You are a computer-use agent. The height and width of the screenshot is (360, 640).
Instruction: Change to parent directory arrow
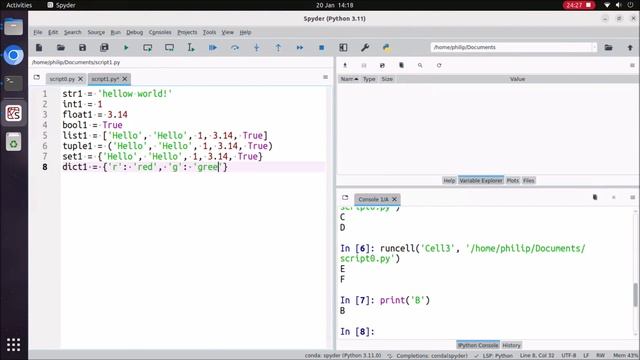point(630,48)
